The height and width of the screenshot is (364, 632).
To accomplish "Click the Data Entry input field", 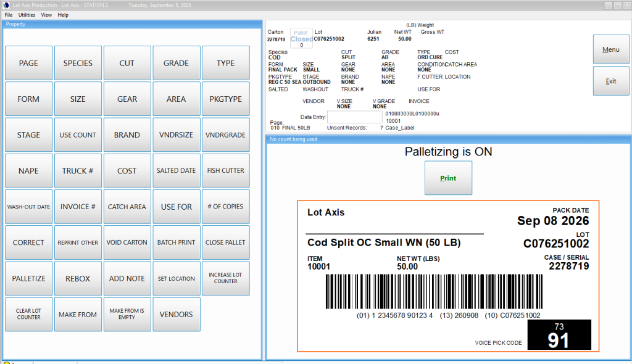I will pos(355,117).
